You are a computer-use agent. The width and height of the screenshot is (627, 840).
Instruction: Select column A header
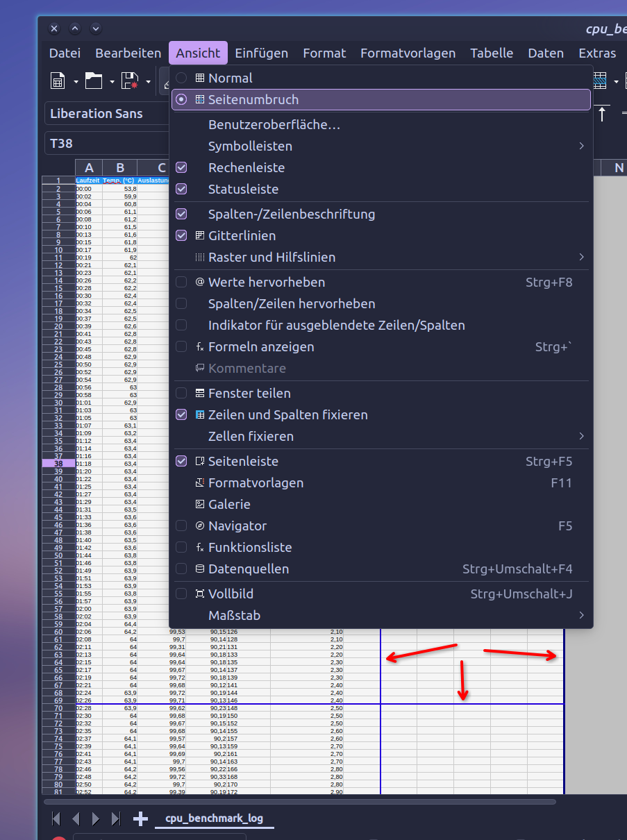click(x=89, y=167)
